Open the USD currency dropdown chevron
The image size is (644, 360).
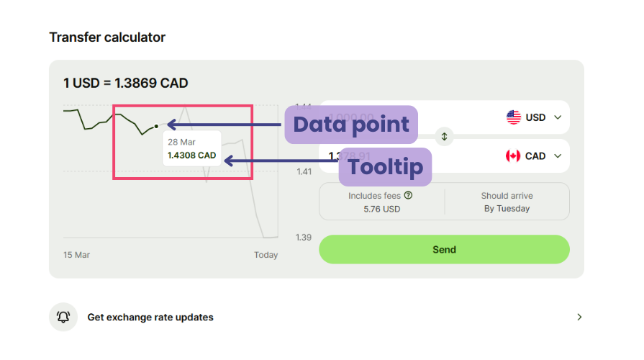pos(558,117)
